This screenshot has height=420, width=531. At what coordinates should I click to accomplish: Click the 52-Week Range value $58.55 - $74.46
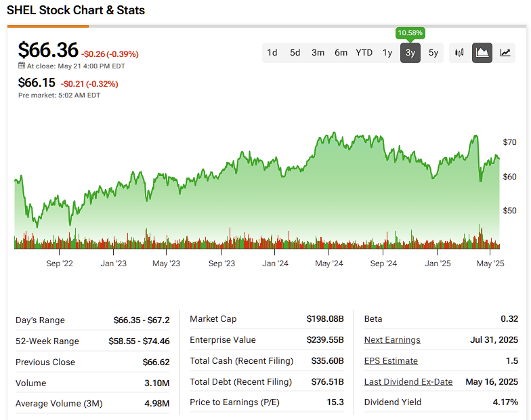pos(140,341)
